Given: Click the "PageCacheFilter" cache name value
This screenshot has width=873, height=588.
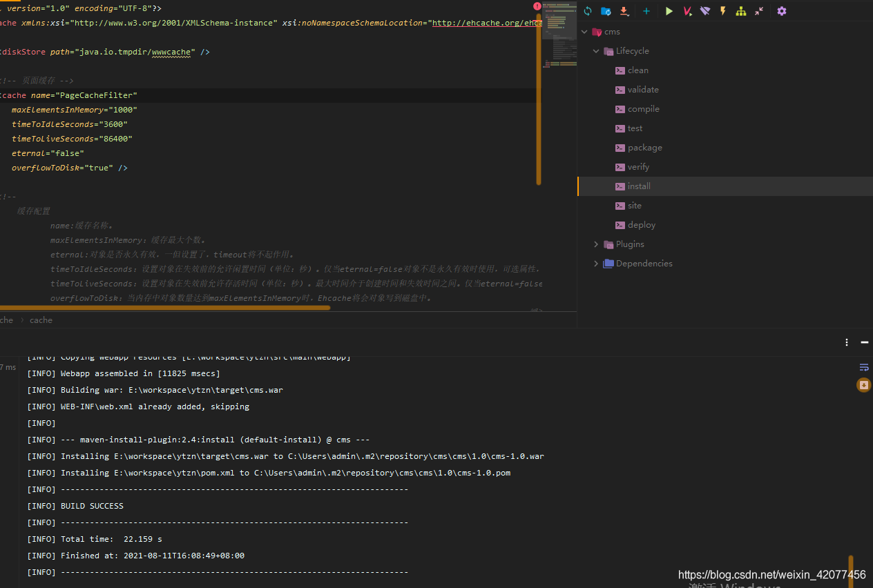Looking at the screenshot, I should [x=97, y=95].
